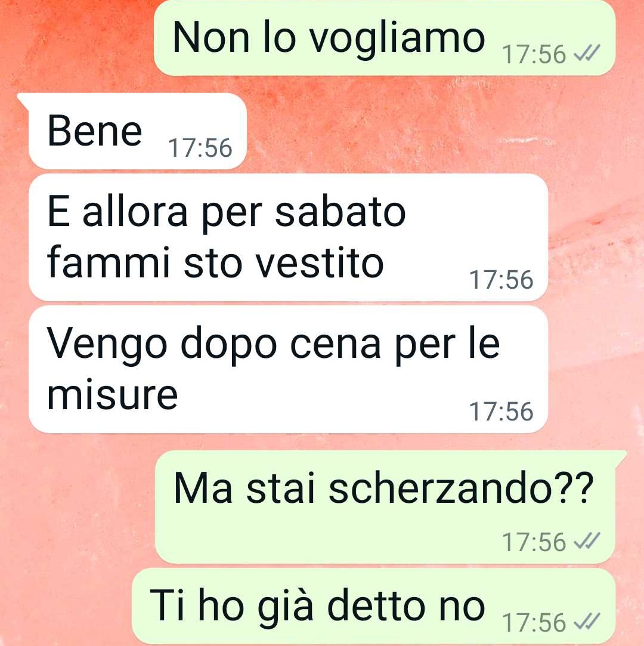Click the timestamp of the "sabato" message
The image size is (644, 646).
click(501, 280)
